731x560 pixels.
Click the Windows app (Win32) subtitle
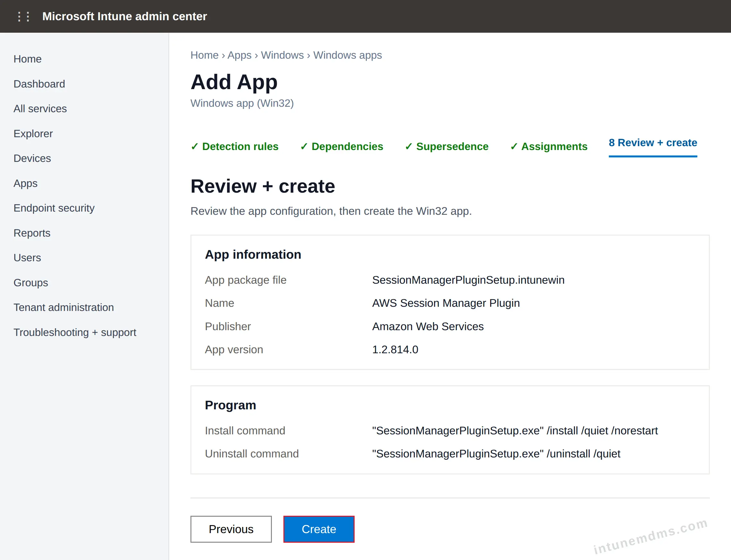tap(242, 103)
